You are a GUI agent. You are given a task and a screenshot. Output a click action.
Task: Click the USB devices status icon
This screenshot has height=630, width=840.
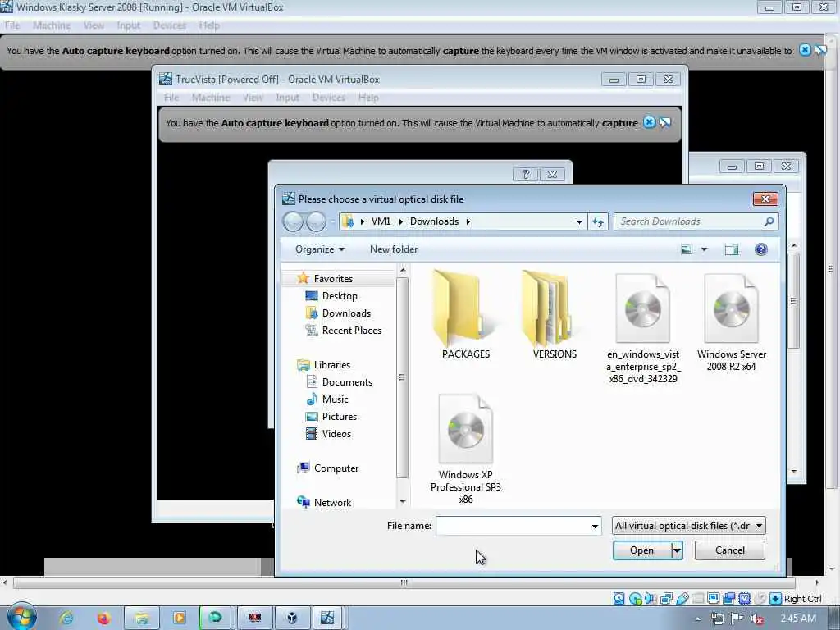pyautogui.click(x=682, y=598)
